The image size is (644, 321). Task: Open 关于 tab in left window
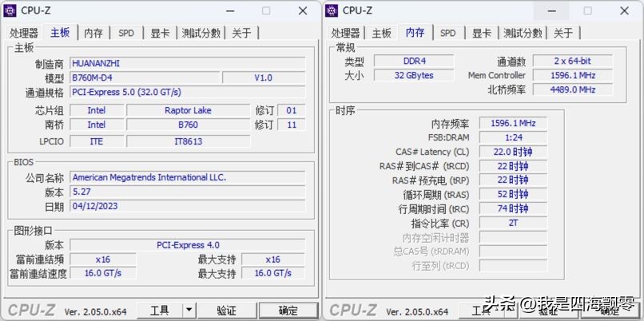coord(241,33)
